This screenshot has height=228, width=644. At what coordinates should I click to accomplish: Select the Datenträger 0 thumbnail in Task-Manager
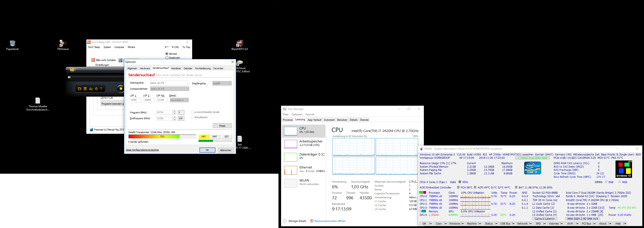tap(290, 157)
